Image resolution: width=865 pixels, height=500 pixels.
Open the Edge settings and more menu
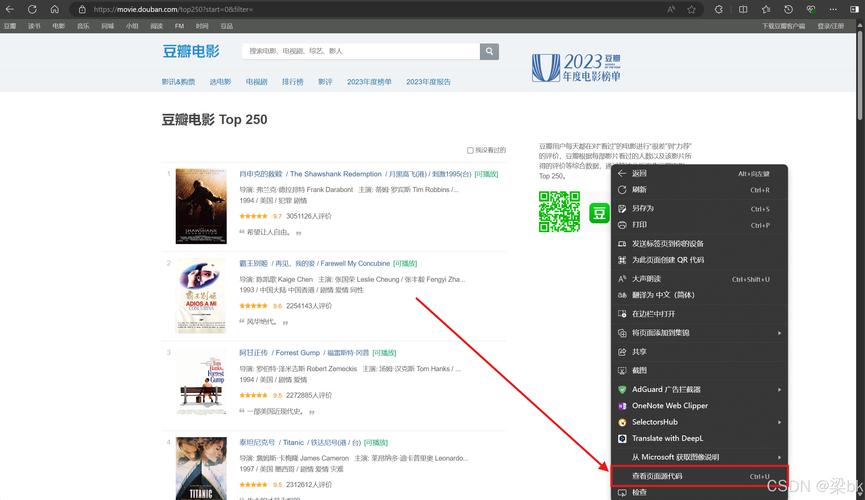[833, 9]
